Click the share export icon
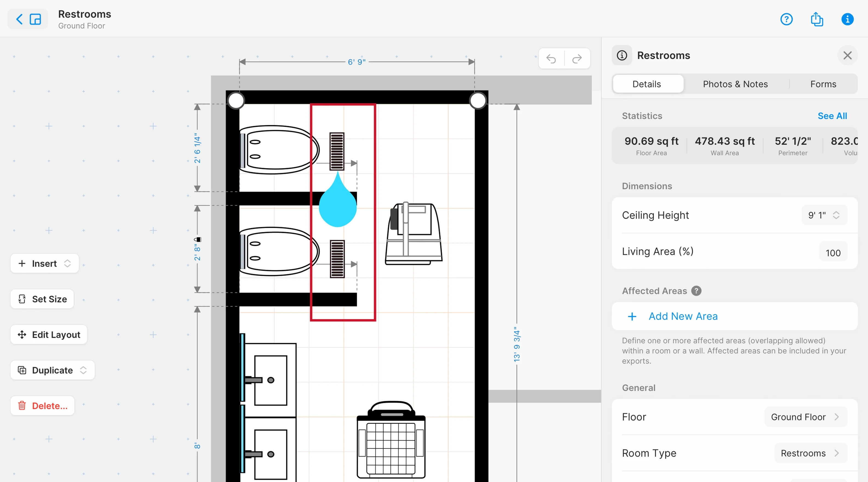This screenshot has height=482, width=868. tap(816, 19)
